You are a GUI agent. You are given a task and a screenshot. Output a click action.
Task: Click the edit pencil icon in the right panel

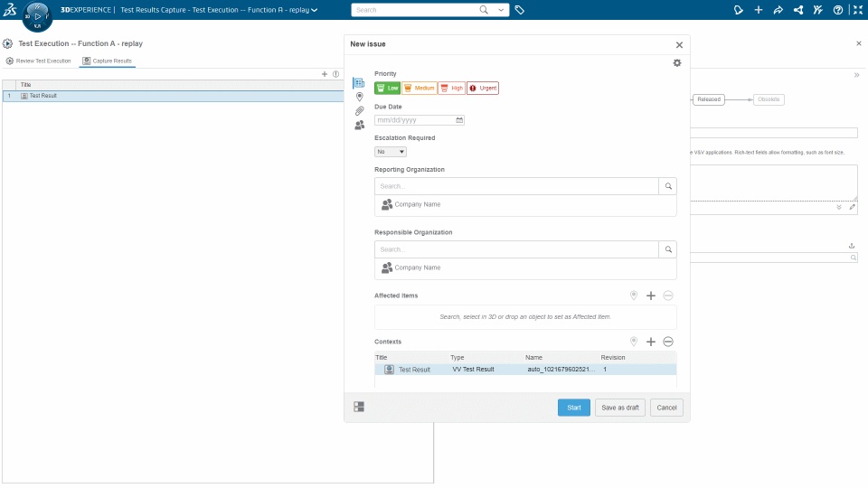(x=852, y=208)
